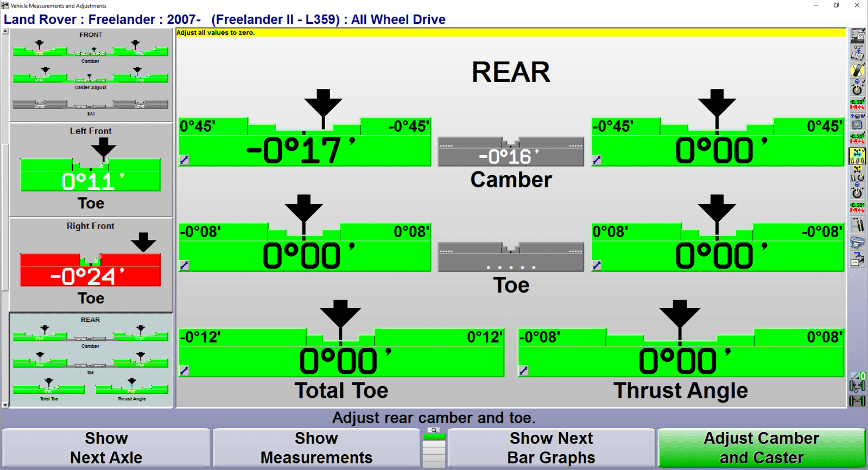Click Adjust Camber and Caster button
This screenshot has width=868, height=470.
point(761,448)
